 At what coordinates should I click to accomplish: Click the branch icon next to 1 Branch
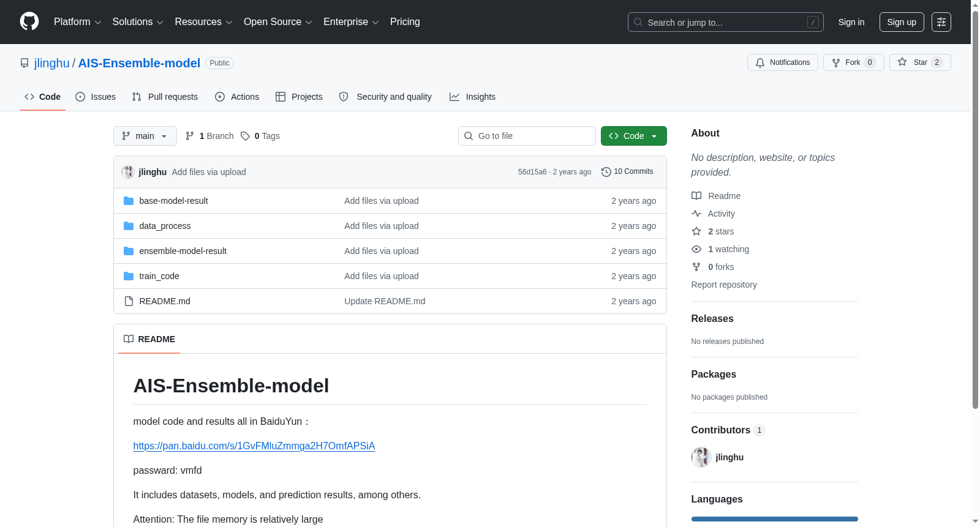[190, 136]
